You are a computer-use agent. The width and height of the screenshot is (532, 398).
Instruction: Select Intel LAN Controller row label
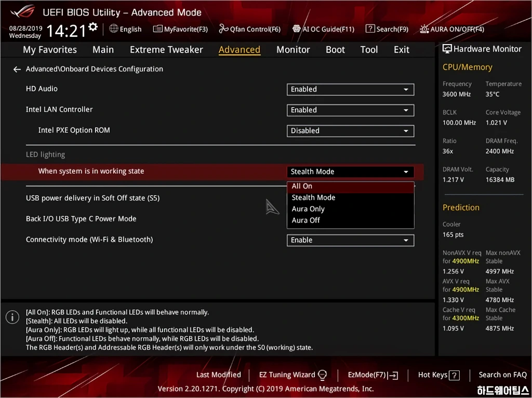pos(59,109)
